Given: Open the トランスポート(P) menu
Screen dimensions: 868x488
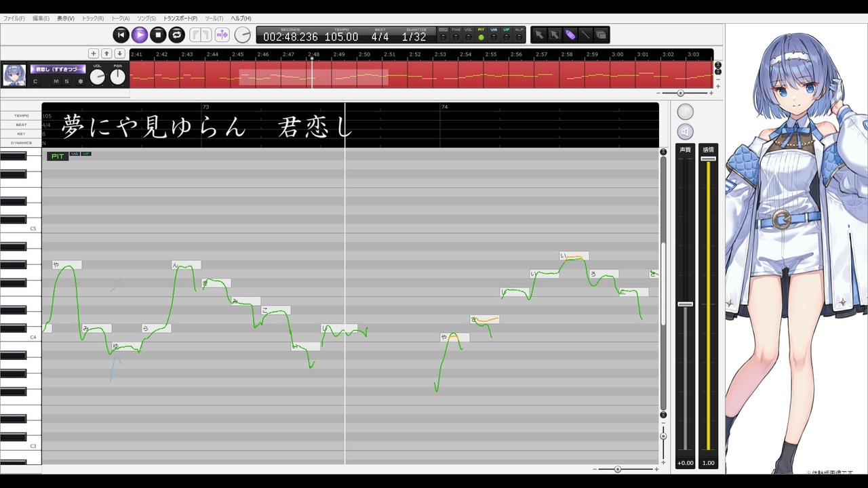Looking at the screenshot, I should [180, 18].
